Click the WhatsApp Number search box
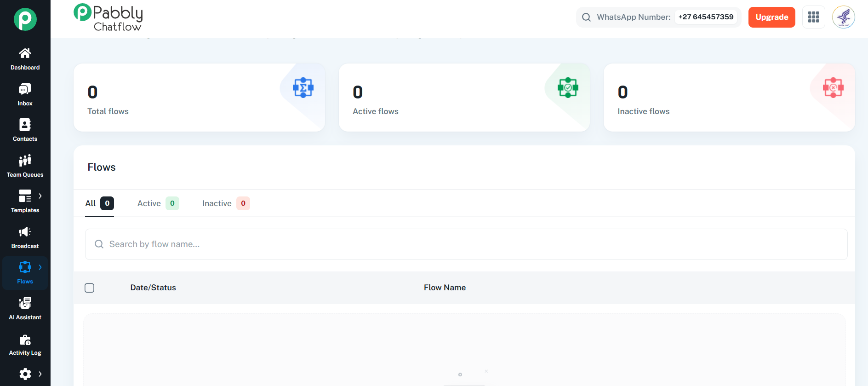The image size is (868, 386). 658,17
